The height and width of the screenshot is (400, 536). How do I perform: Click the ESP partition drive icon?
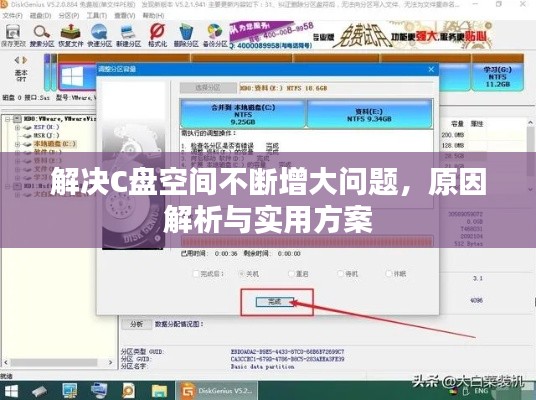pyautogui.click(x=27, y=128)
